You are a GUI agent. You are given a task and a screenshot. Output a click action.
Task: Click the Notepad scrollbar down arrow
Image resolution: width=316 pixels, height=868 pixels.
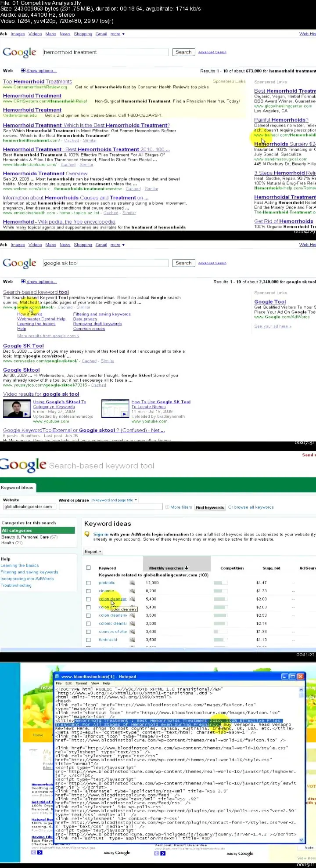click(x=301, y=839)
